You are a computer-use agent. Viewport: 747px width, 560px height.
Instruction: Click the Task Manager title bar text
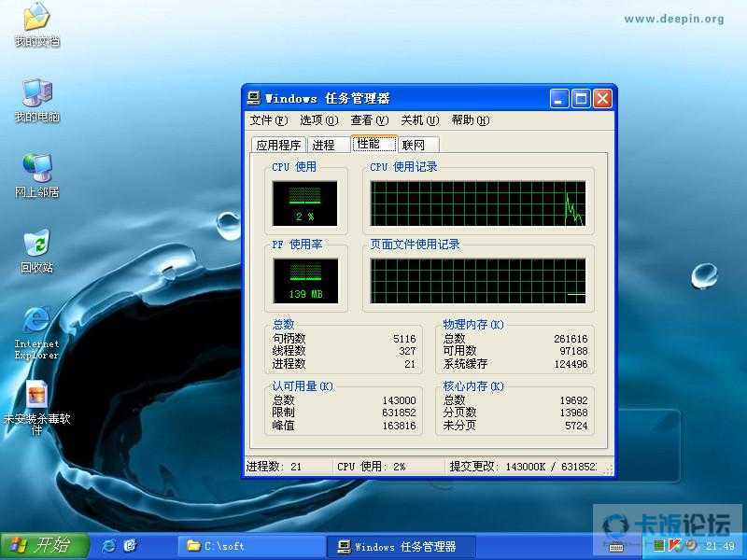[x=328, y=99]
